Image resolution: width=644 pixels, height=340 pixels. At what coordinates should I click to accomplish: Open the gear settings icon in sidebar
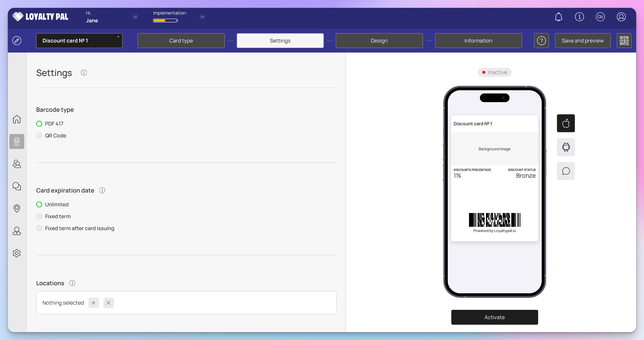[x=17, y=253]
